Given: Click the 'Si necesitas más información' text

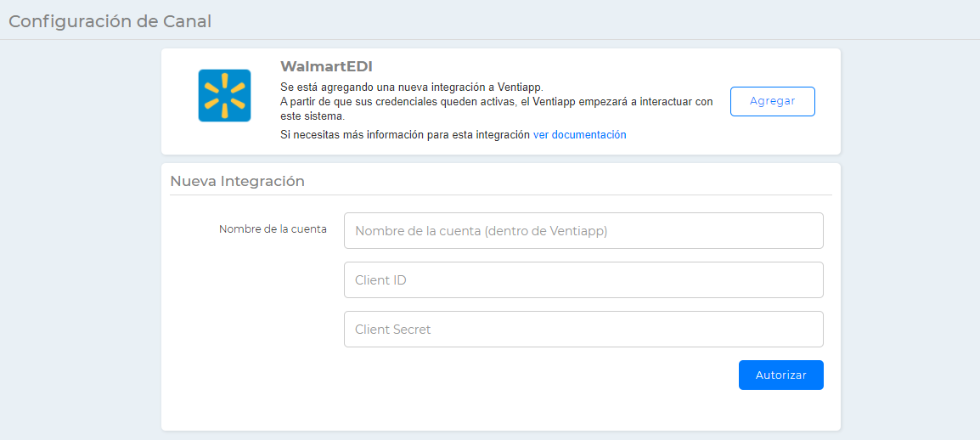Looking at the screenshot, I should point(405,135).
